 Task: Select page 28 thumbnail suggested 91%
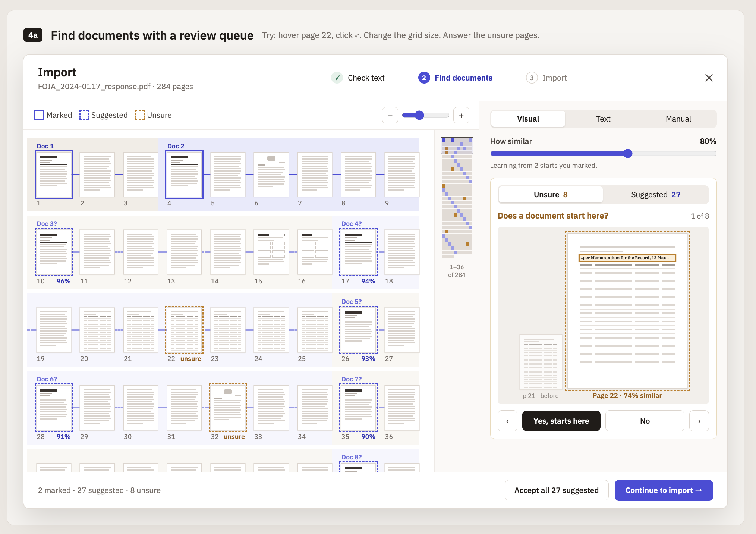pos(54,408)
